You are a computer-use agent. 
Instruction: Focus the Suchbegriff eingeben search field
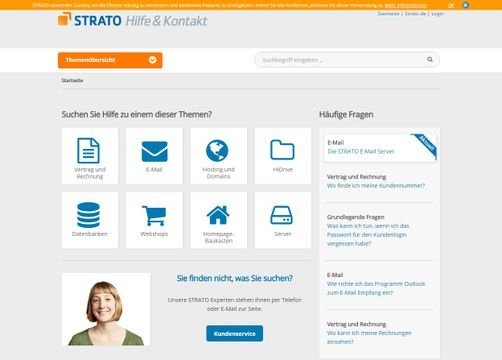pos(347,60)
